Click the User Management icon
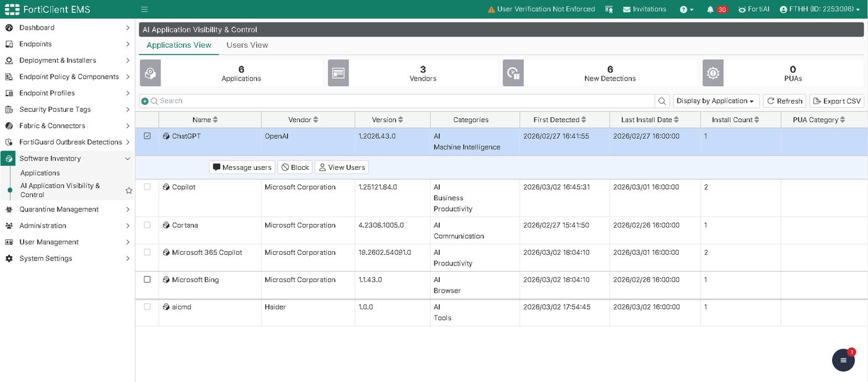This screenshot has height=382, width=868. click(x=9, y=242)
